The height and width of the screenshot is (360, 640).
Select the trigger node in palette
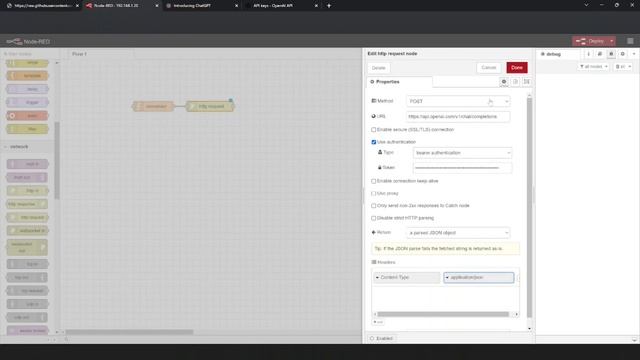pos(27,102)
